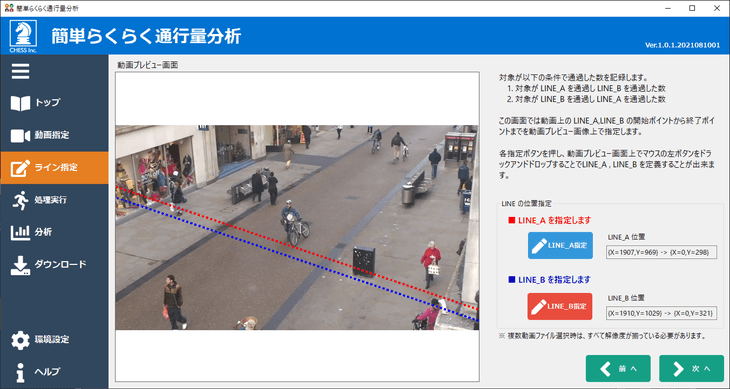Click the edit icon on ライン指定
The image size is (730, 389).
[x=20, y=168]
